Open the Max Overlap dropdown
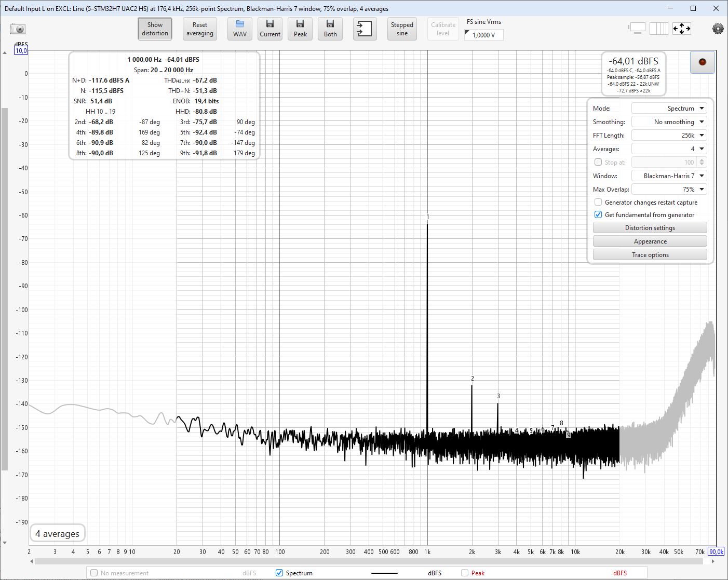The image size is (728, 580). [669, 190]
